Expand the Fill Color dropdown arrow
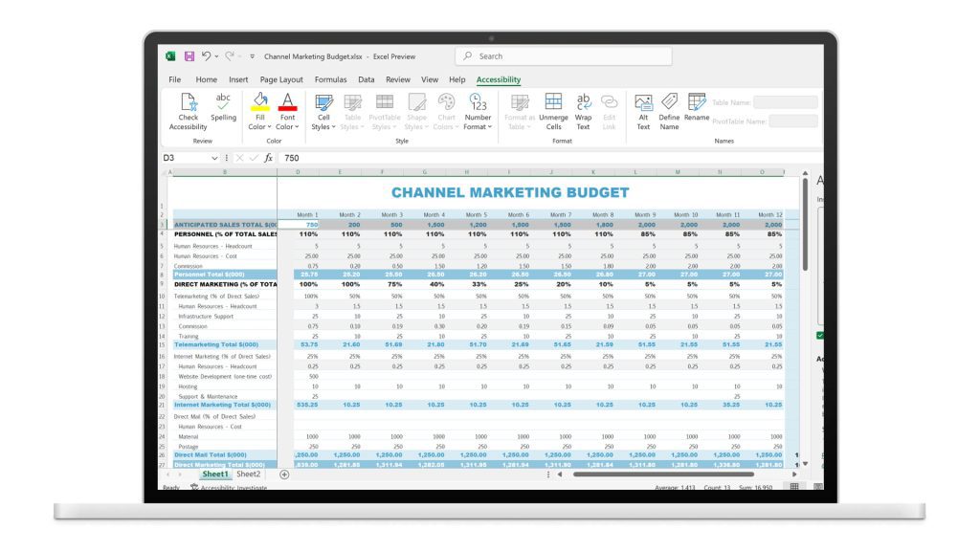 (271, 125)
